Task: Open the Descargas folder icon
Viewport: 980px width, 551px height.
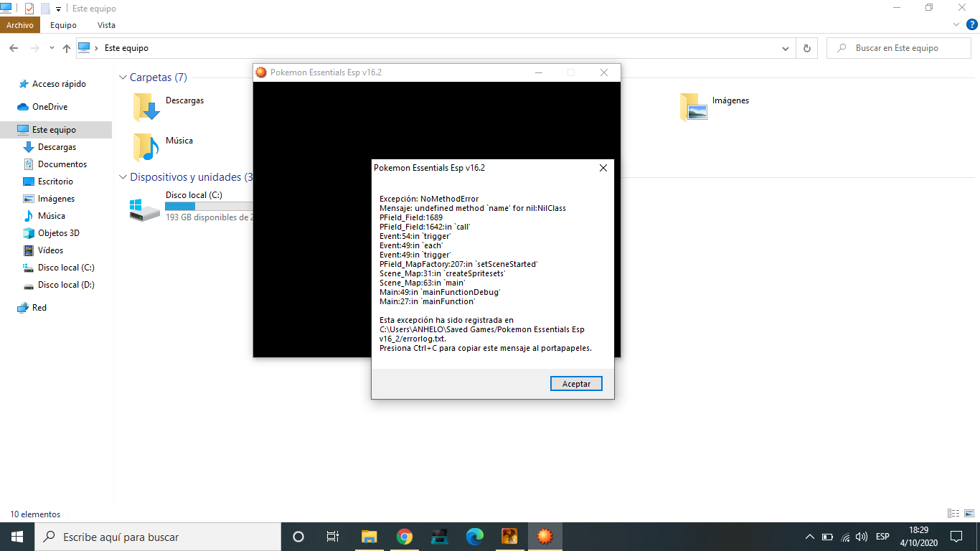Action: click(x=147, y=108)
